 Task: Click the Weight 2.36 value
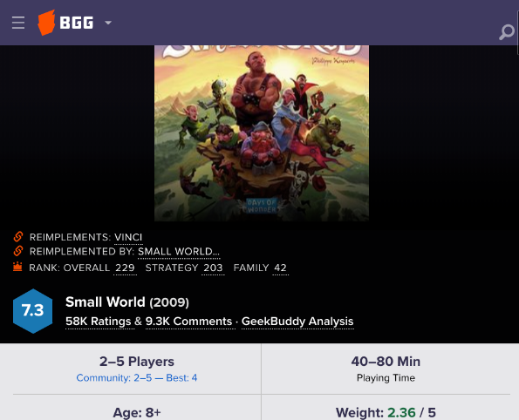[401, 413]
